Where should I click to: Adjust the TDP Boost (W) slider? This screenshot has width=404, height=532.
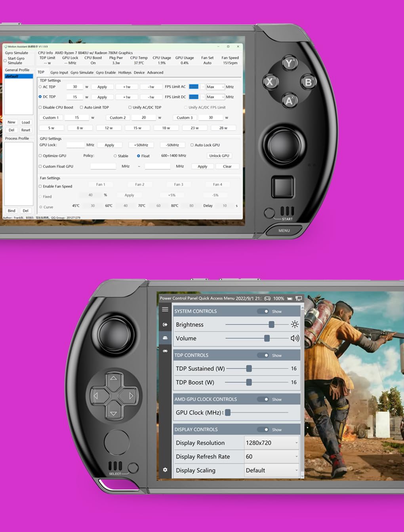pos(257,382)
